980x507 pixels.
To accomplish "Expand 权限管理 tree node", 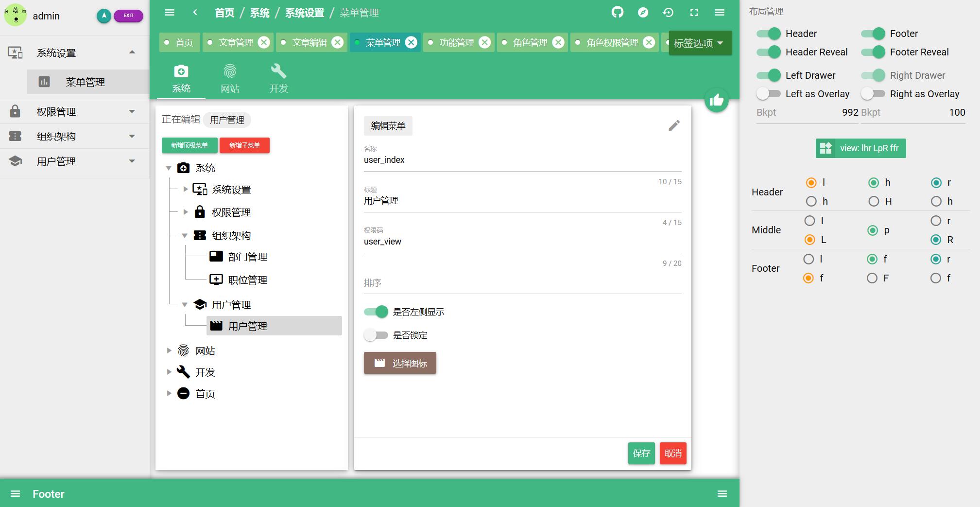I will [185, 212].
